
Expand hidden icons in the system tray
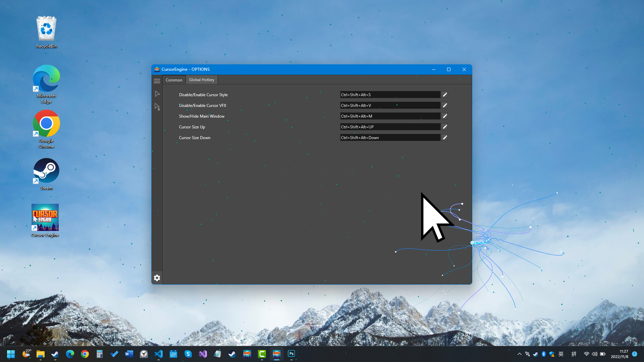point(519,354)
